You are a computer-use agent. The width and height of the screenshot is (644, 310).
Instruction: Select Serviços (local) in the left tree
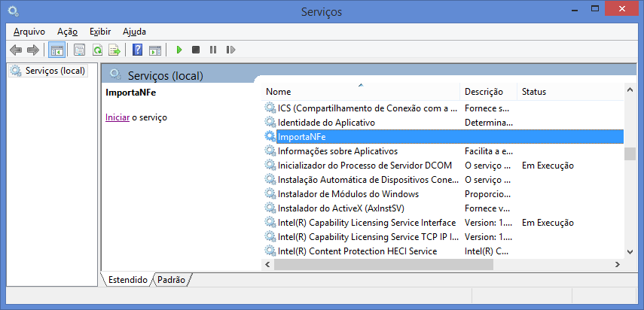55,71
